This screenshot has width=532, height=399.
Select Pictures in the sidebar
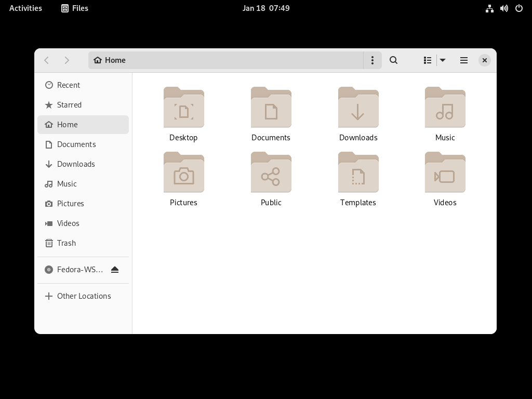(x=83, y=203)
